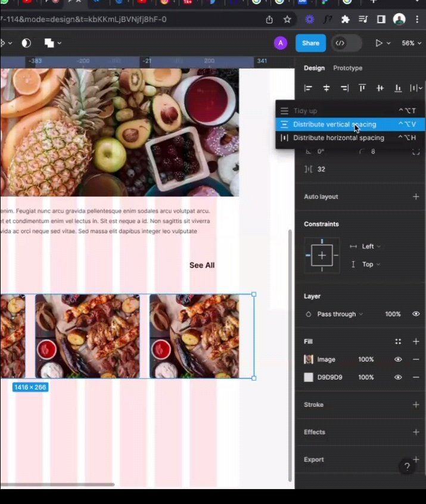Click Align left icon

coord(308,88)
